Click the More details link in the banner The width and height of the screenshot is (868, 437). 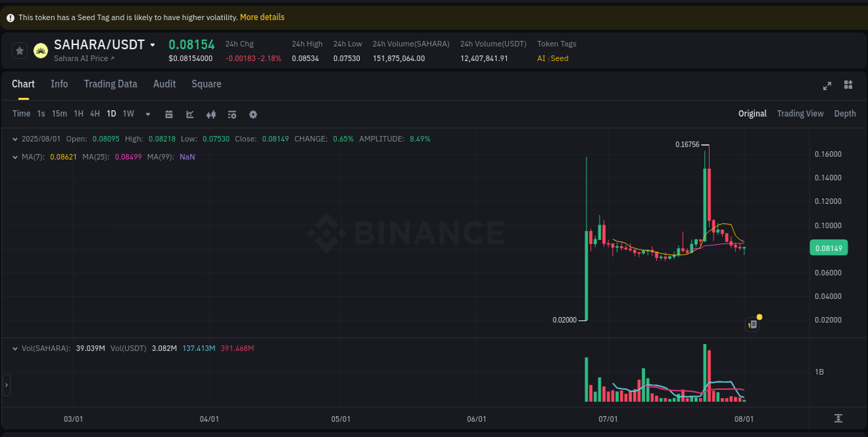[x=262, y=17]
